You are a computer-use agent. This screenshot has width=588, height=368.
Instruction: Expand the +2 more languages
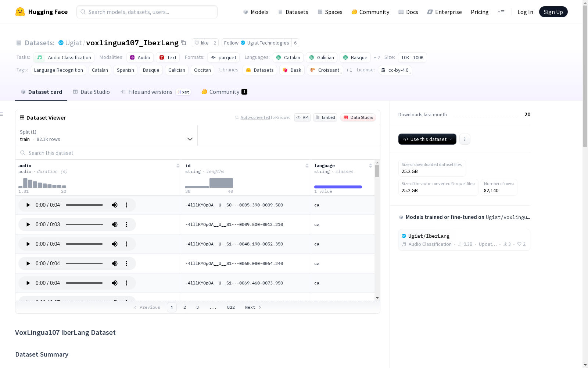[377, 58]
